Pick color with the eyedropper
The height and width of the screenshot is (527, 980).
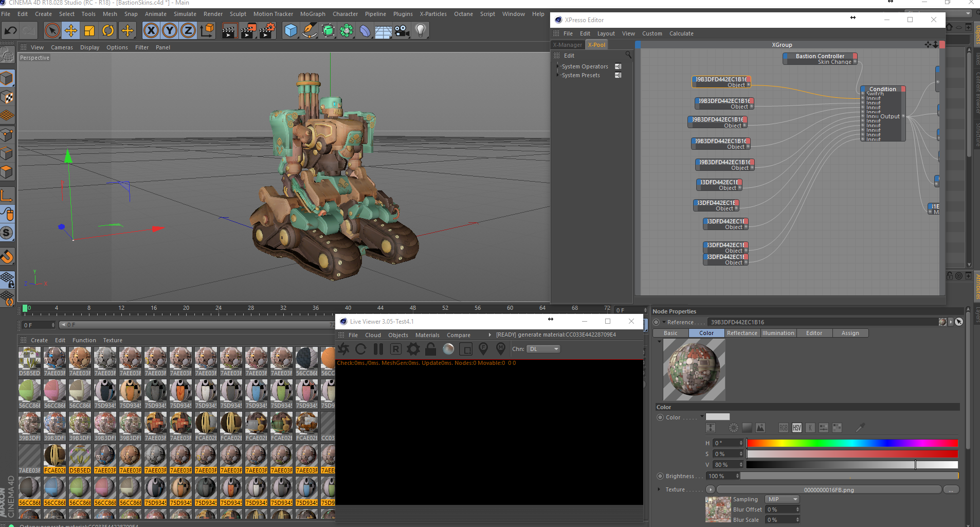[860, 428]
